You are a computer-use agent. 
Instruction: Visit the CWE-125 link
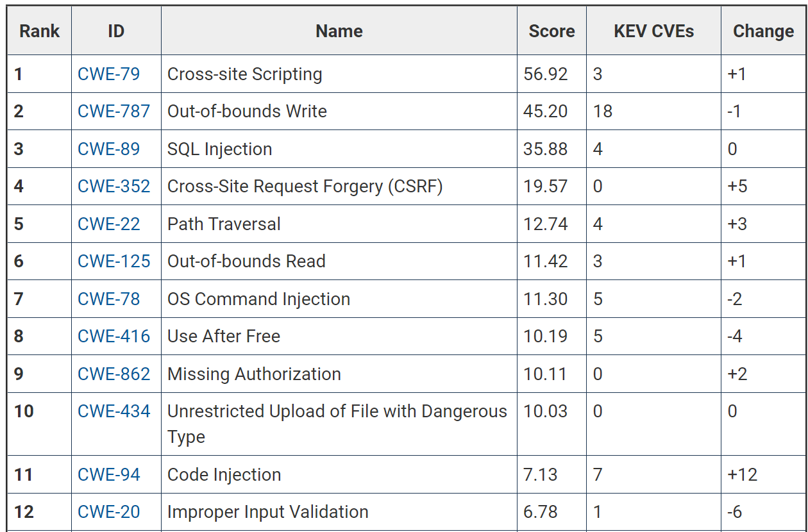click(114, 262)
